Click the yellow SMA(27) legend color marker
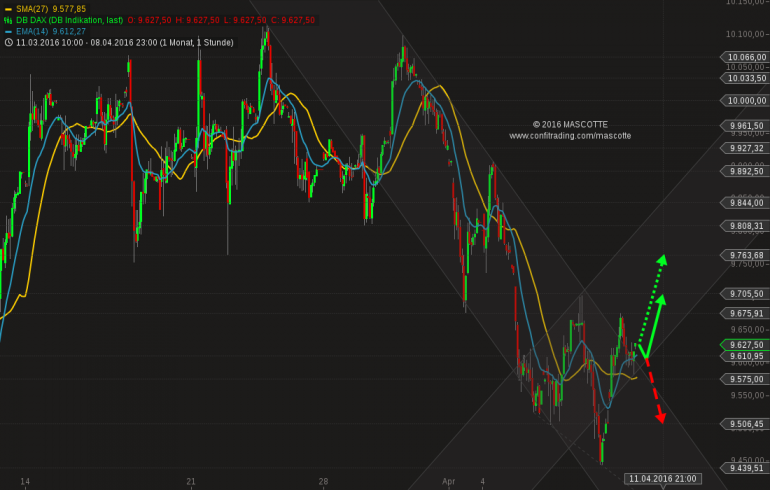 [8, 9]
